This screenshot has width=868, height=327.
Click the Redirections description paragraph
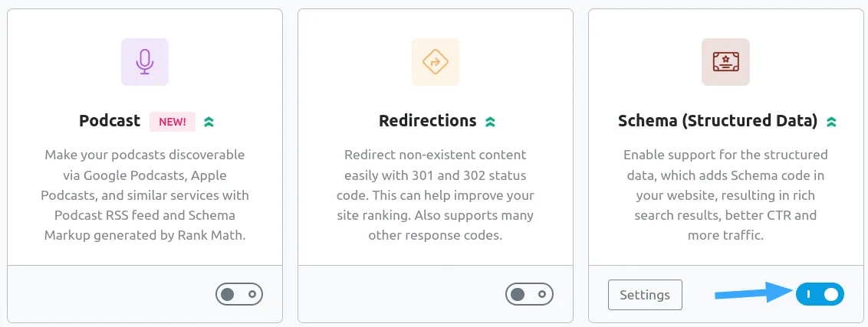pyautogui.click(x=435, y=195)
